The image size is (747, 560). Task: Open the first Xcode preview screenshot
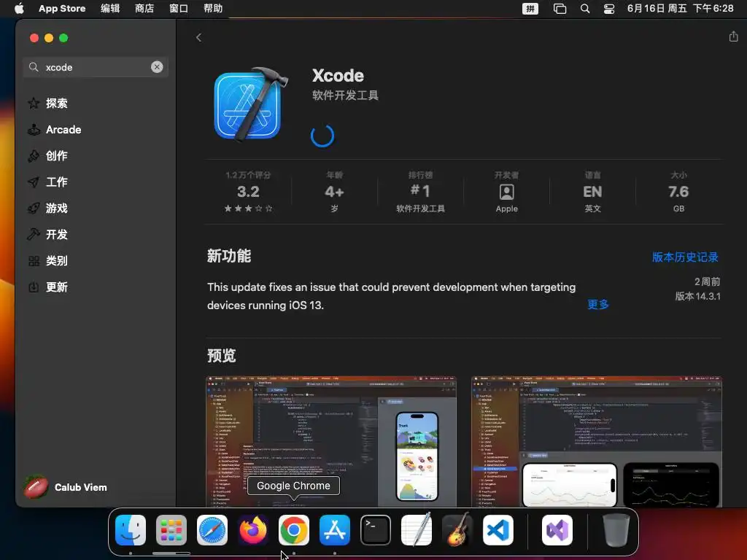[x=331, y=442]
